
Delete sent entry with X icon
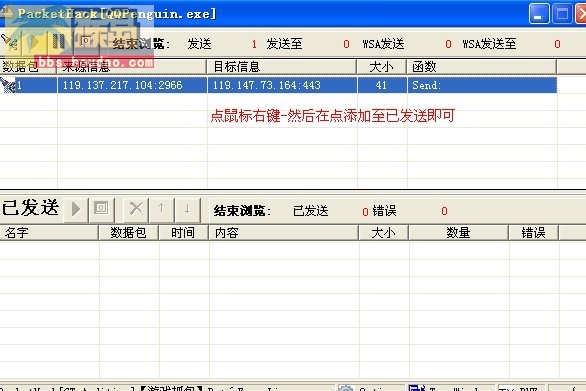(136, 209)
